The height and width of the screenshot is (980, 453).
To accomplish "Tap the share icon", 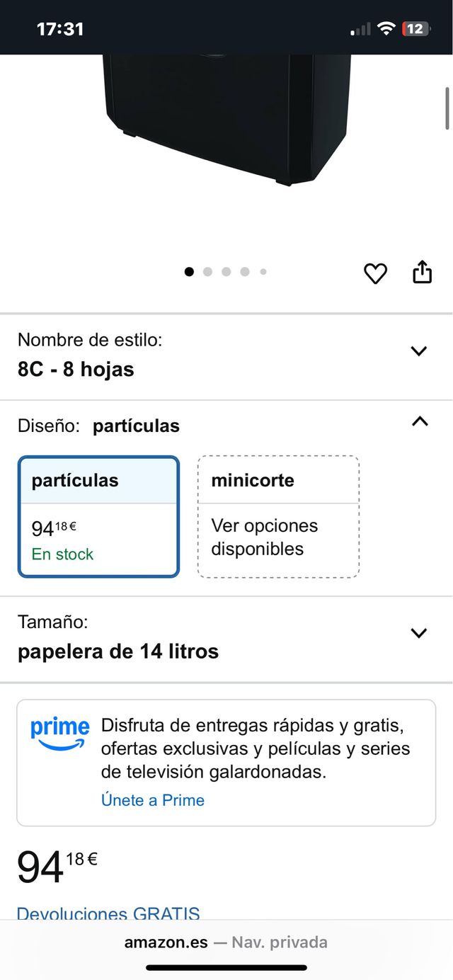I will 422,272.
